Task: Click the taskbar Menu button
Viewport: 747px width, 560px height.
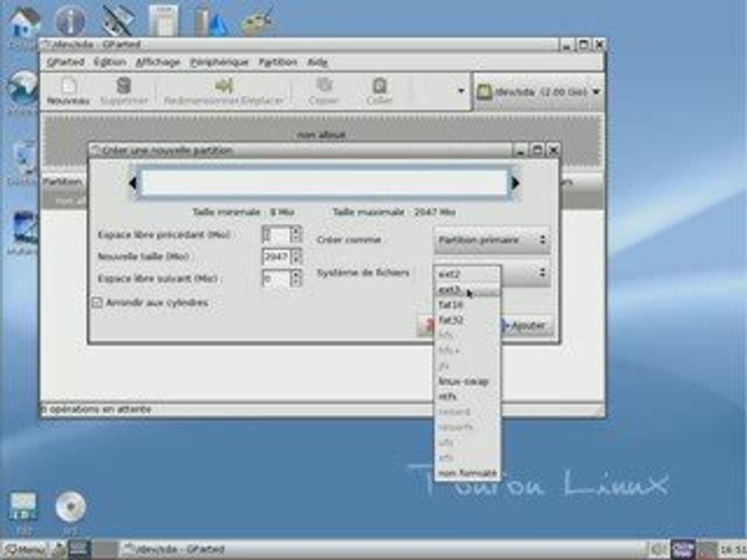Action: click(25, 550)
